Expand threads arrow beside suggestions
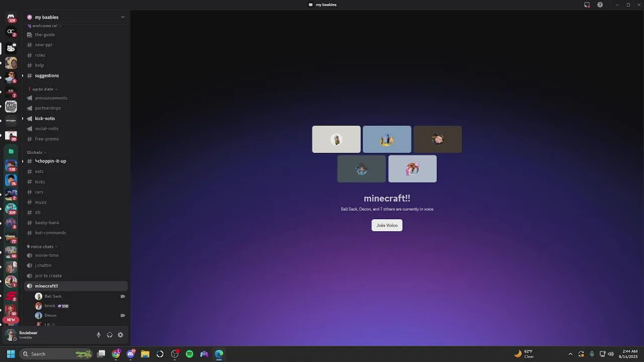644x362 pixels. pos(22,75)
